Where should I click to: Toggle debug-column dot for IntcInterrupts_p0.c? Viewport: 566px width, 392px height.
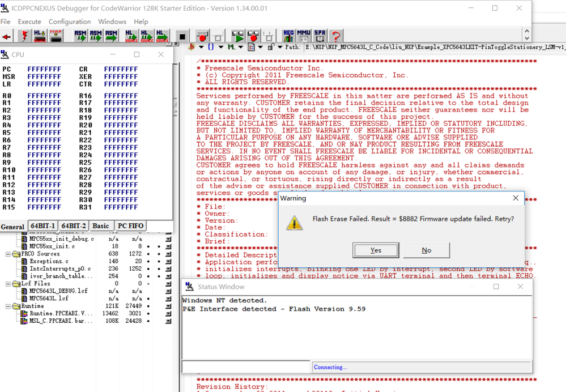click(159, 269)
